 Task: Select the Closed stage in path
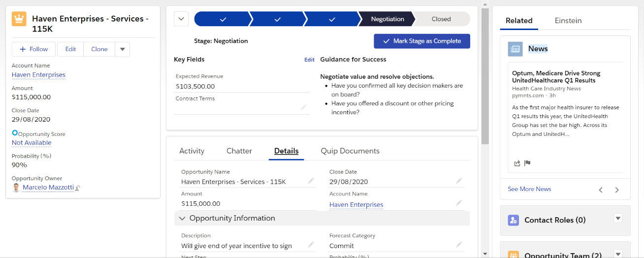pyautogui.click(x=441, y=19)
